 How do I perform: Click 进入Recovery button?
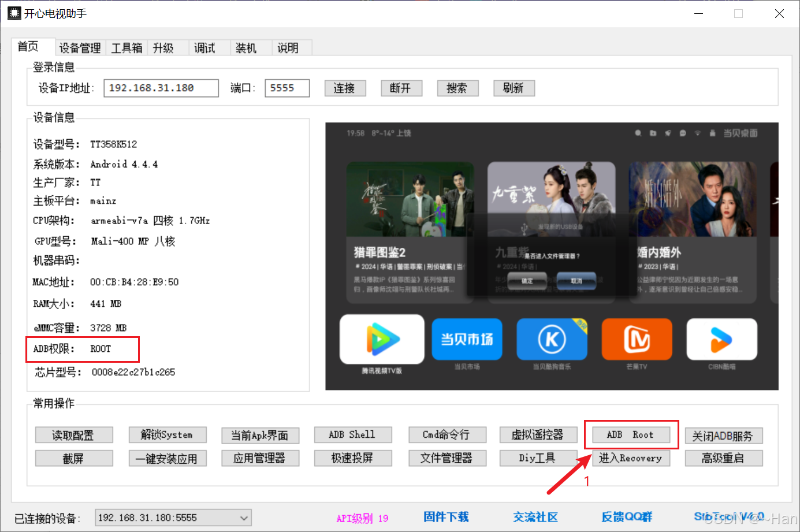click(x=631, y=458)
